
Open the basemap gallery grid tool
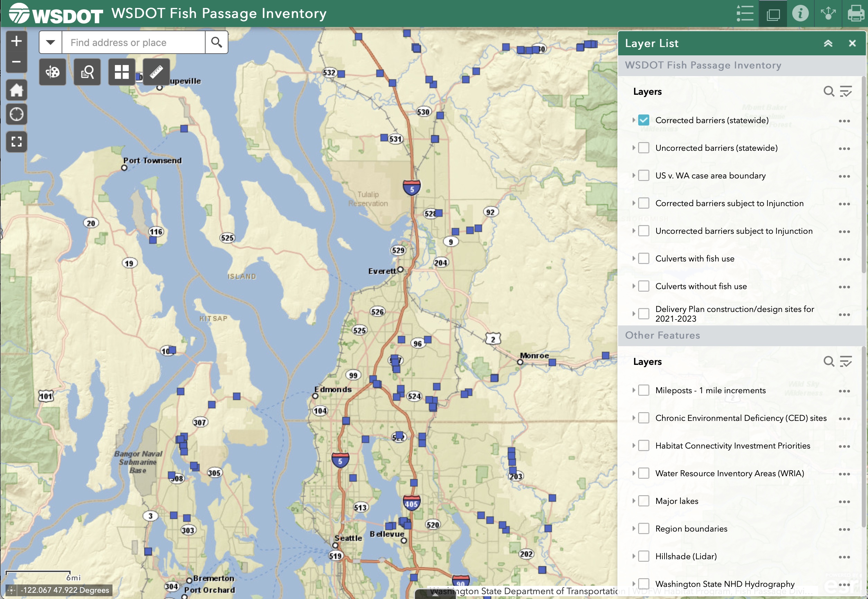pyautogui.click(x=121, y=72)
